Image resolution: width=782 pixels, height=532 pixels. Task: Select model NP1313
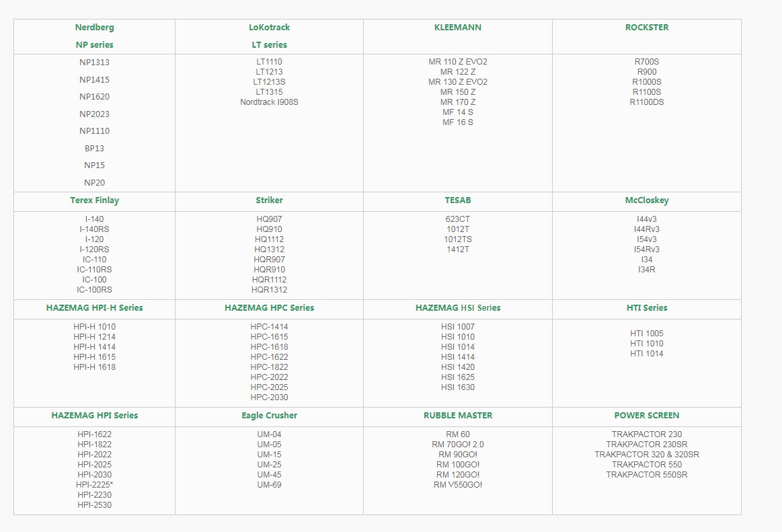[x=94, y=63]
